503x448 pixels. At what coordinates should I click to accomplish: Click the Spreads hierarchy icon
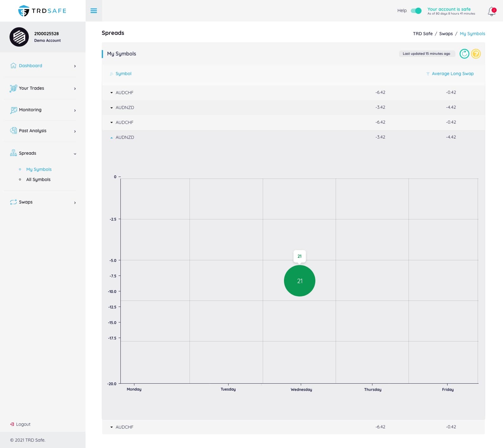(x=13, y=153)
